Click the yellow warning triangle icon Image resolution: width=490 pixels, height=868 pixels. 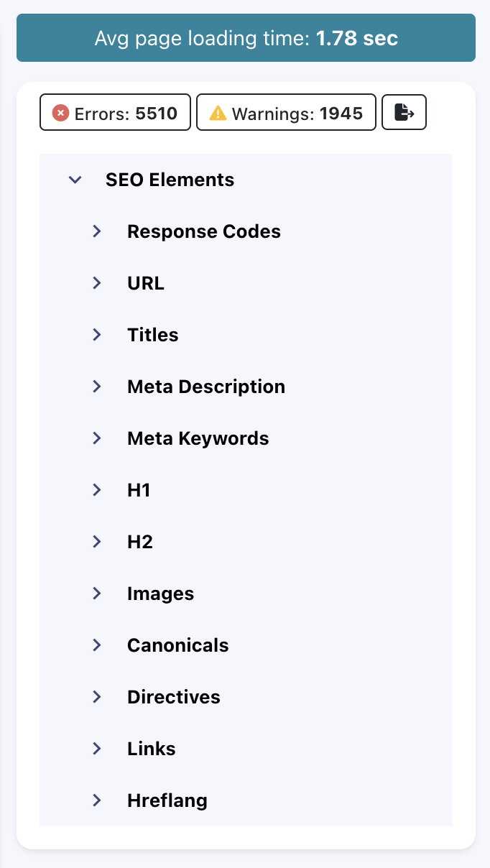(x=218, y=113)
